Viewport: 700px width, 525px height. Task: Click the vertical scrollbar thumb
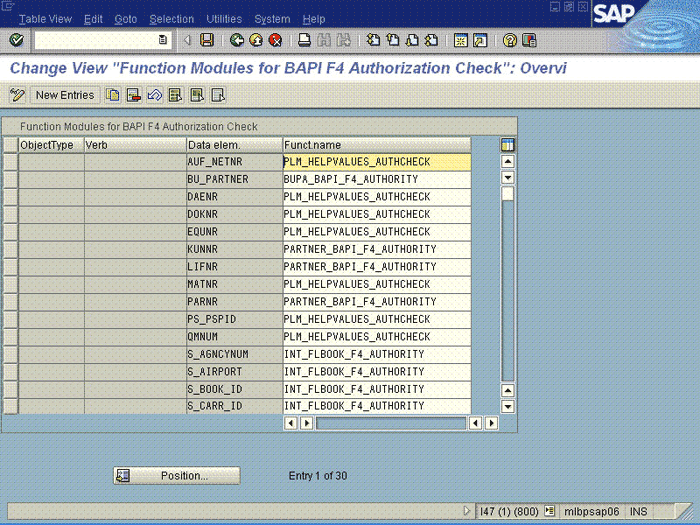(508, 194)
